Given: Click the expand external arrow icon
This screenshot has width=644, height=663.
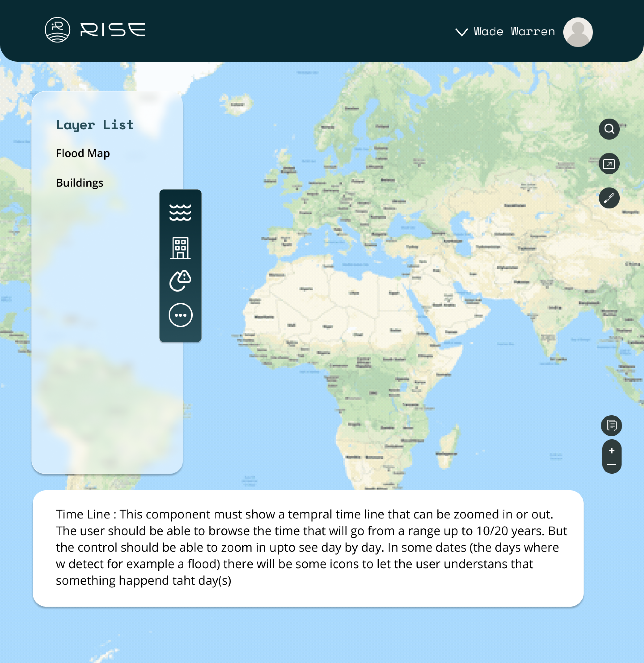Looking at the screenshot, I should click(x=609, y=164).
